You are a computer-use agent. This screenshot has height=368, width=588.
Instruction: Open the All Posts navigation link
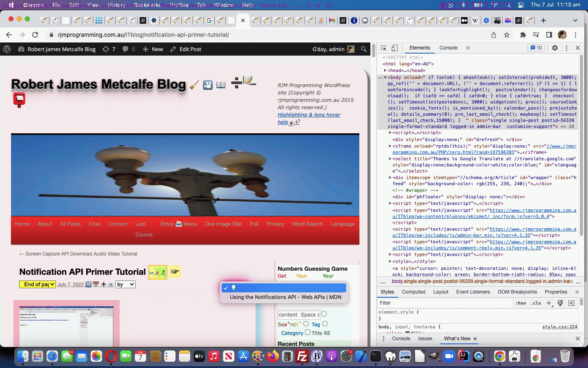[70, 224]
